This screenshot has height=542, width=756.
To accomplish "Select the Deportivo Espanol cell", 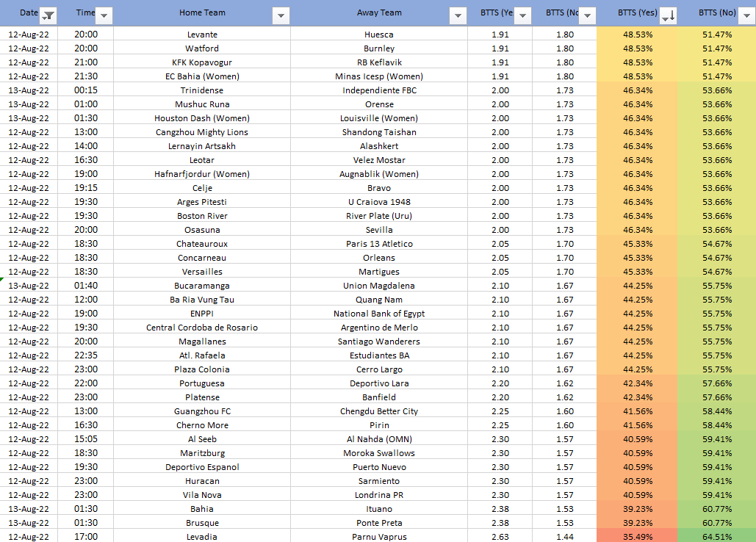I will (x=202, y=467).
